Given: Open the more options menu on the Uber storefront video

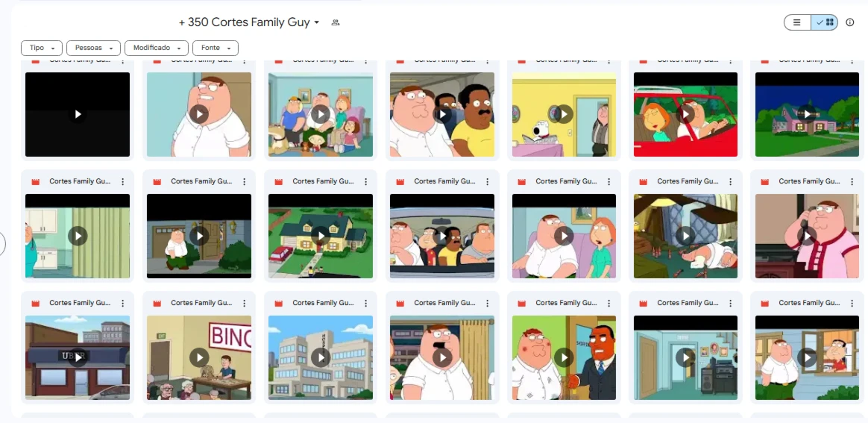Looking at the screenshot, I should coord(123,303).
